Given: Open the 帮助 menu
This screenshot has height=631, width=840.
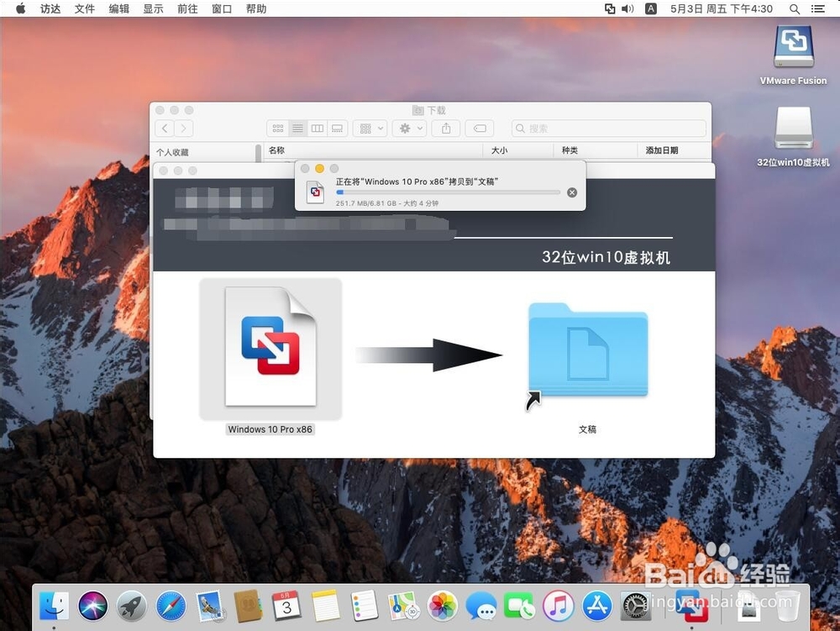Looking at the screenshot, I should tap(256, 8).
